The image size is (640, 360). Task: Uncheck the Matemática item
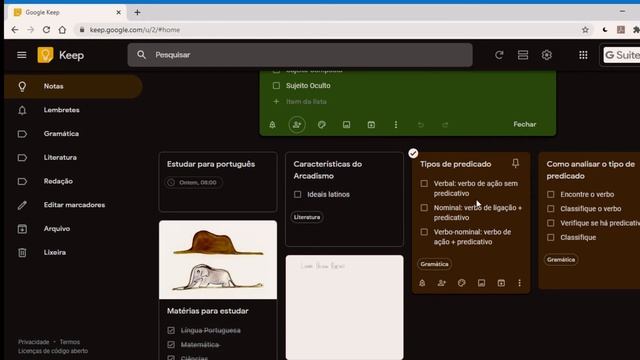[x=171, y=344]
